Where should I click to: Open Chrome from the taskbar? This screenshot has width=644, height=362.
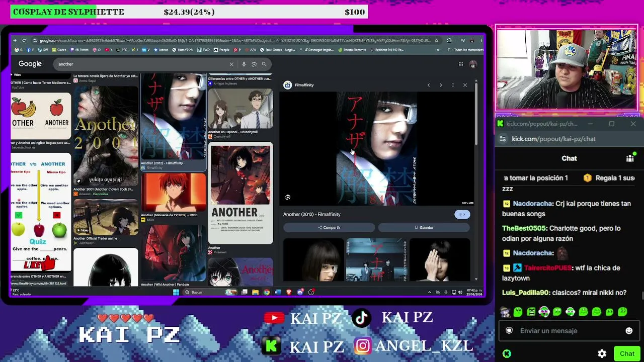pyautogui.click(x=267, y=292)
